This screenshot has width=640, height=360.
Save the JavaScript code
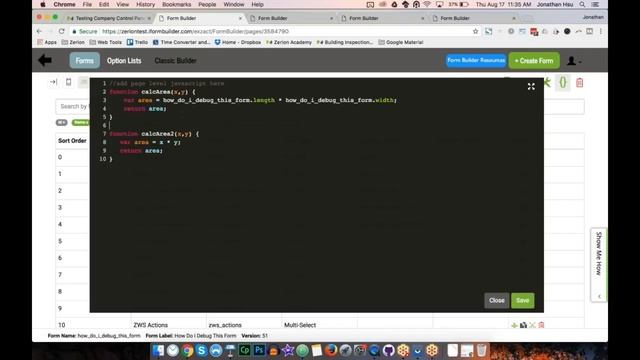click(522, 300)
